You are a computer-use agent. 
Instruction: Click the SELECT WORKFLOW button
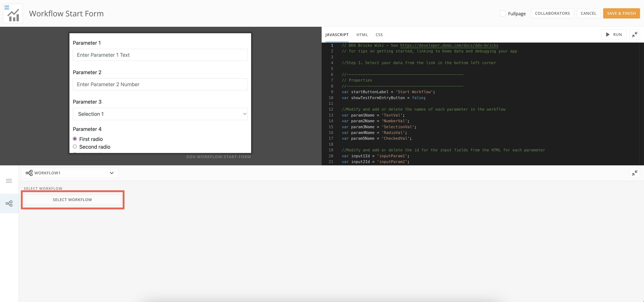point(72,199)
